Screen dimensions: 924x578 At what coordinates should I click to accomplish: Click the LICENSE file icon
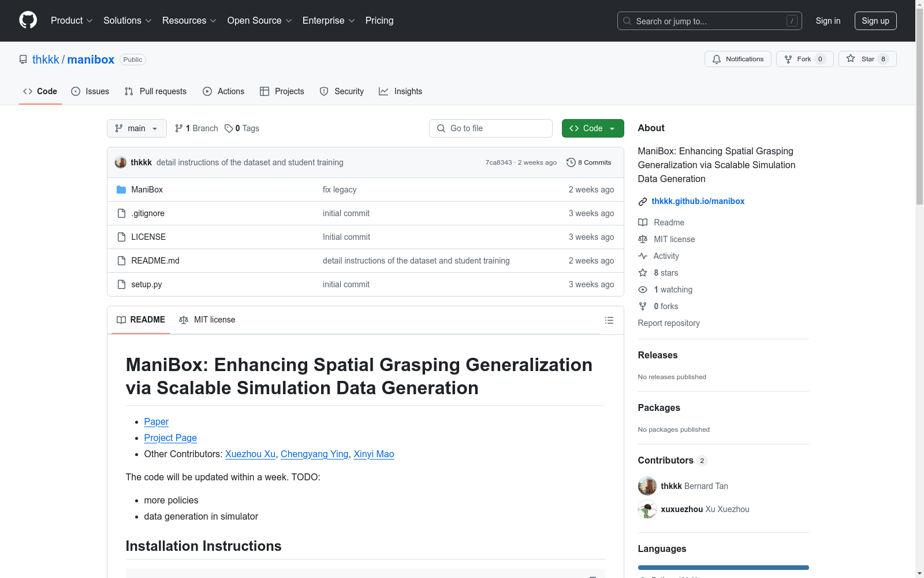pyautogui.click(x=121, y=237)
